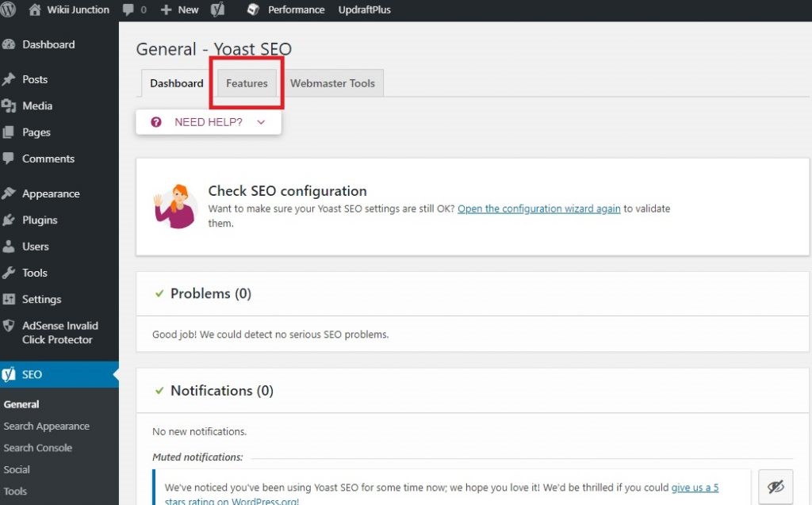Open AdSense Invalid Click Protector menu label
812x505 pixels.
point(60,332)
